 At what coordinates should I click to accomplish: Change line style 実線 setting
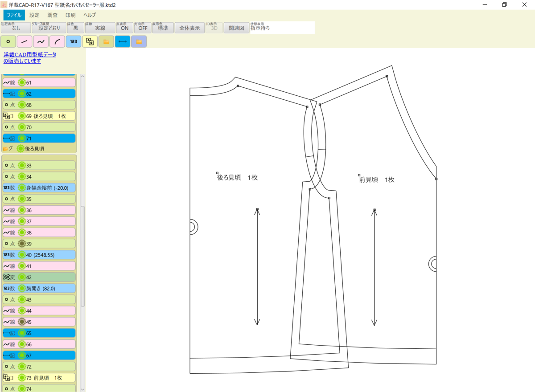100,28
